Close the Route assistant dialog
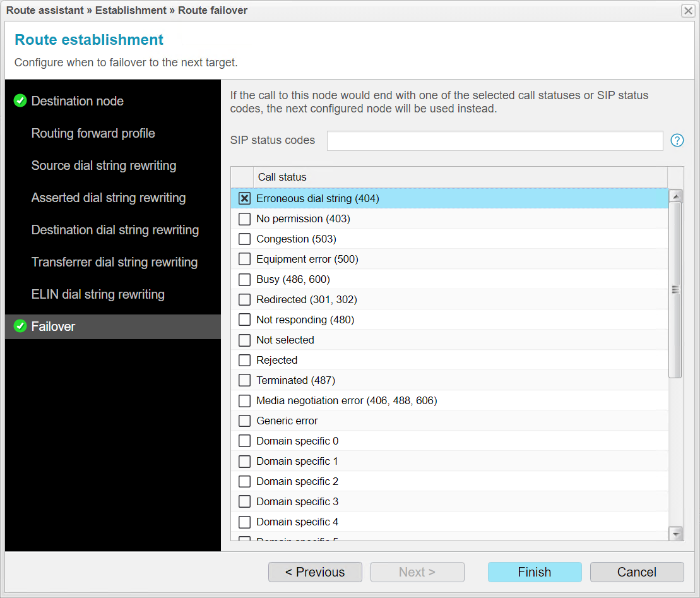The image size is (700, 598). click(688, 10)
